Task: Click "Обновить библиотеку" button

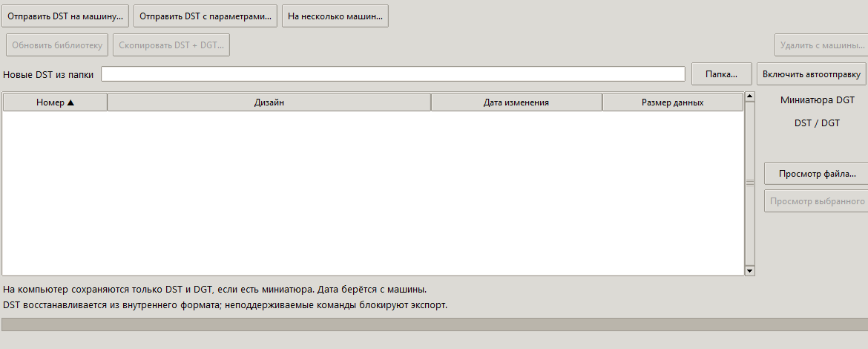Action: [x=57, y=45]
